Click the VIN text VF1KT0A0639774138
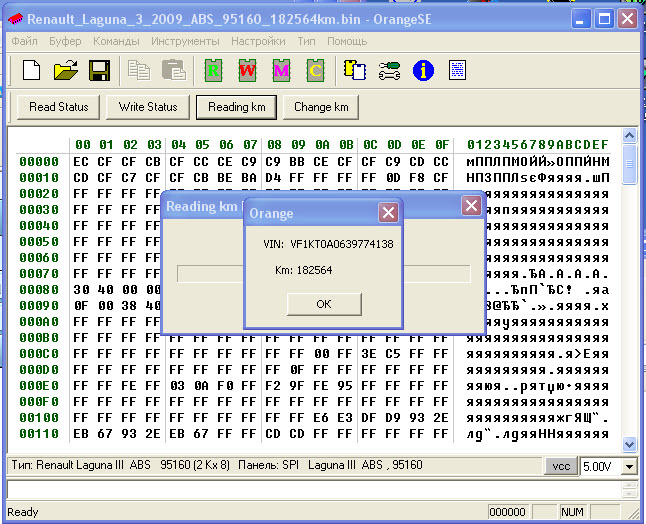 click(x=342, y=244)
